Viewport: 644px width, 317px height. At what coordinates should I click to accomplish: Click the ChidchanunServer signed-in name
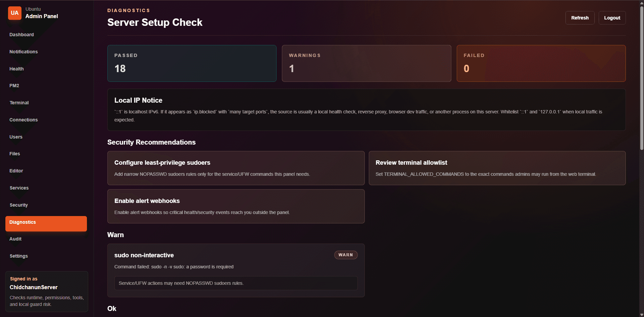click(x=34, y=287)
